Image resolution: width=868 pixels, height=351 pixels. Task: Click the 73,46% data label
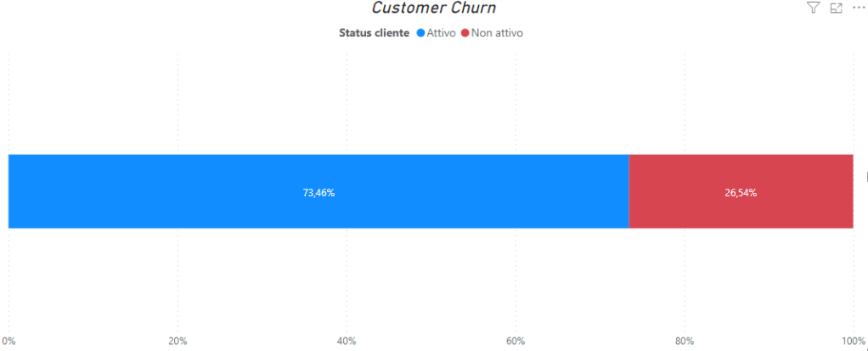click(x=318, y=193)
